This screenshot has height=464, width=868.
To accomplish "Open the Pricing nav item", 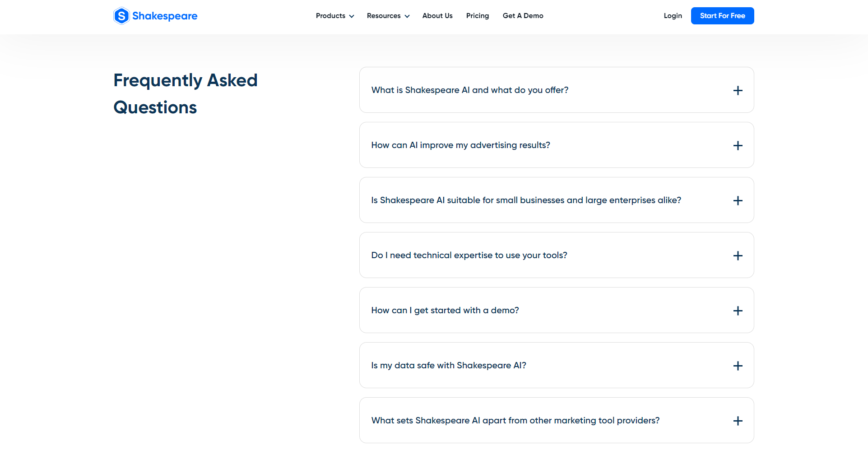I will 477,16.
